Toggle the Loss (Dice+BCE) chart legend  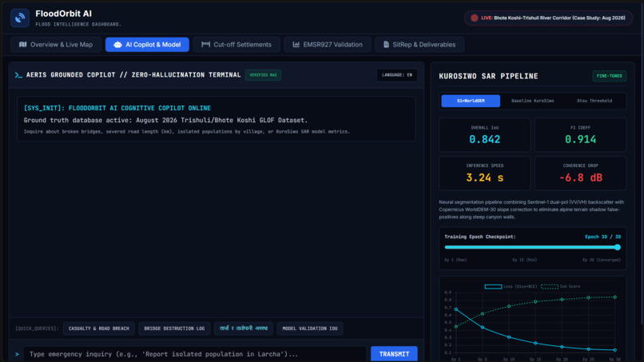pyautogui.click(x=511, y=286)
